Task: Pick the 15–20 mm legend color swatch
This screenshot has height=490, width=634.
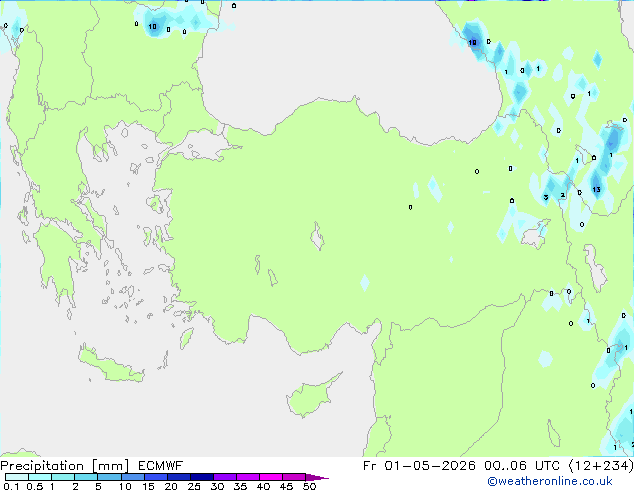Action: click(155, 477)
